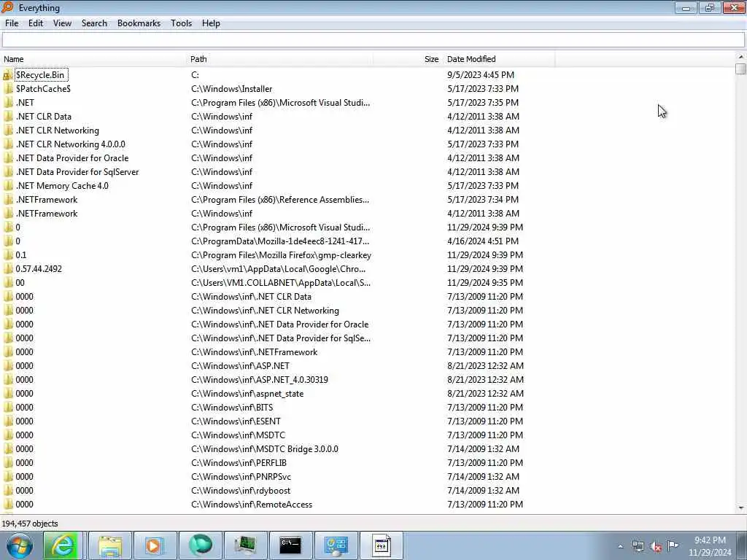747x560 pixels.
Task: Click path C:\Windows\inf\ASP.NET_4.0.30319
Action: click(x=259, y=380)
